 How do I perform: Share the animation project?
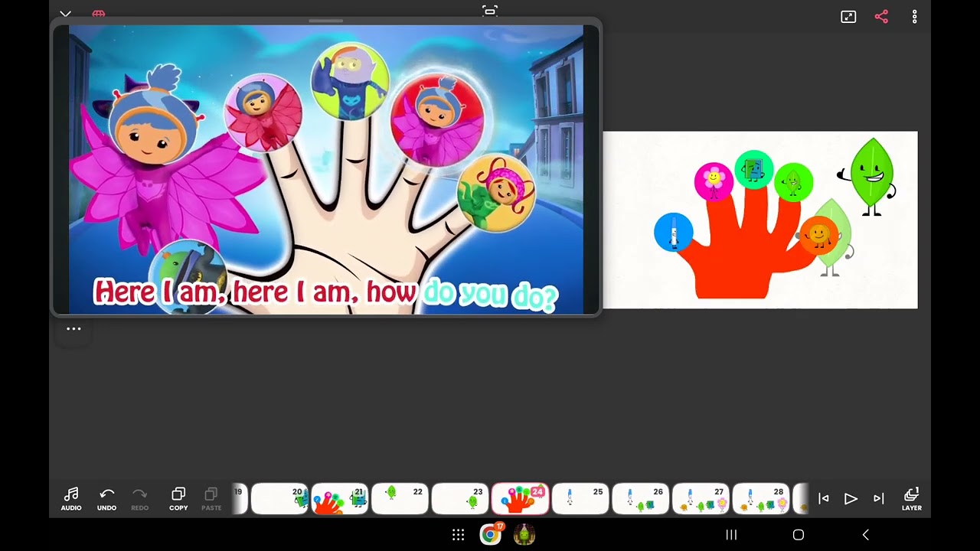881,17
